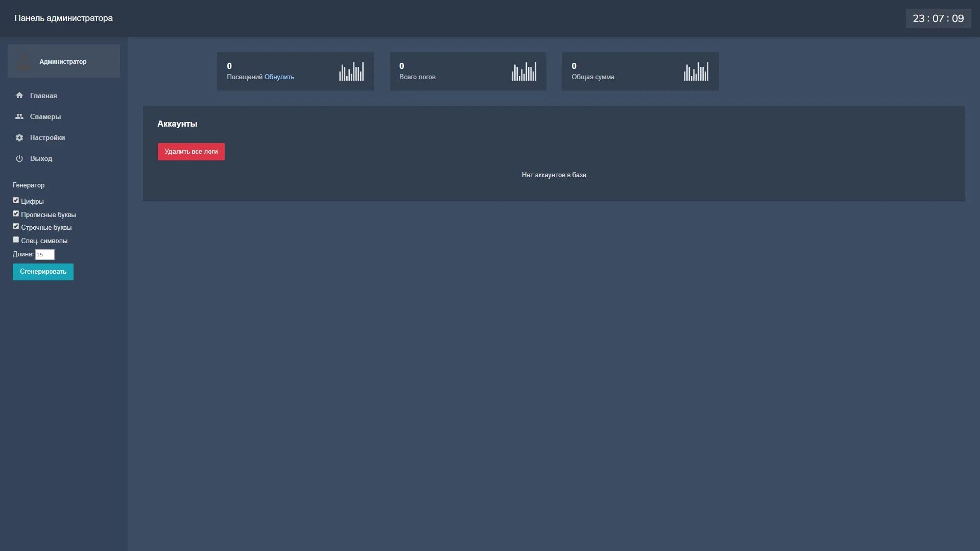
Task: Click the power icon beside Выход
Action: point(19,159)
